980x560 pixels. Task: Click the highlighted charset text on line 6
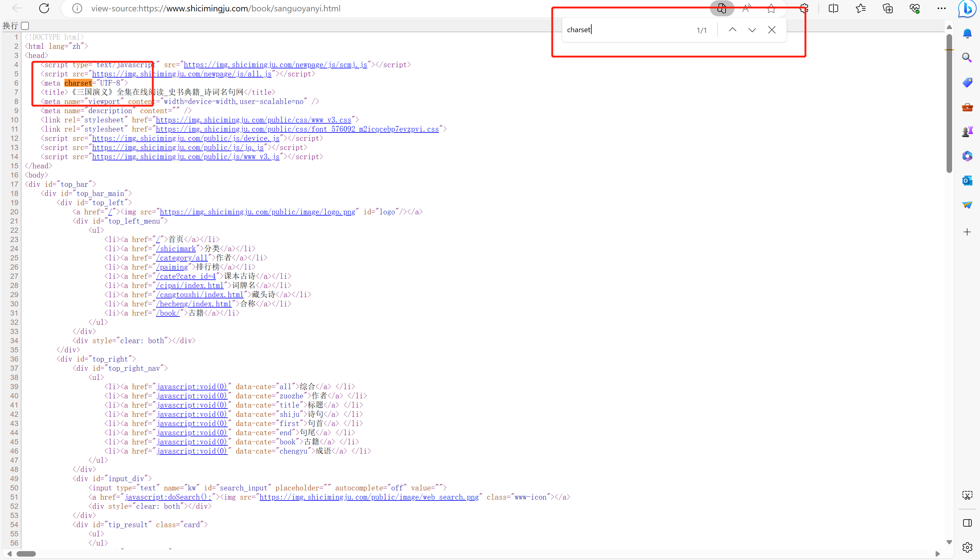[x=78, y=83]
